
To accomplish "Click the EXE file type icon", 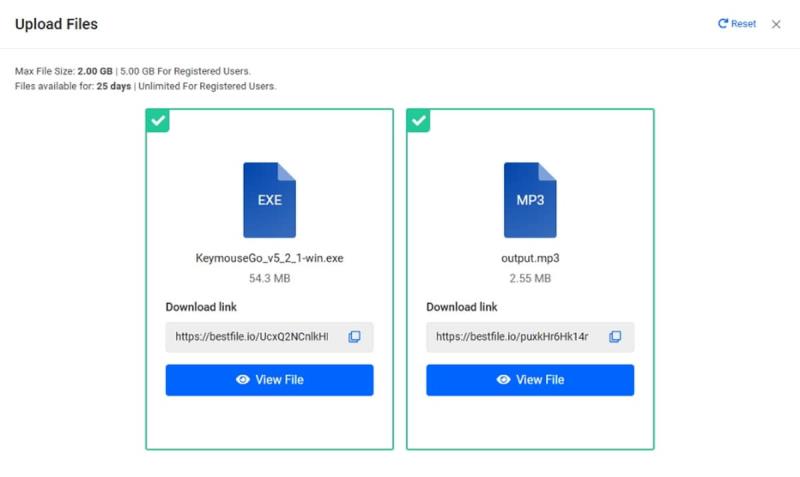I will 269,200.
